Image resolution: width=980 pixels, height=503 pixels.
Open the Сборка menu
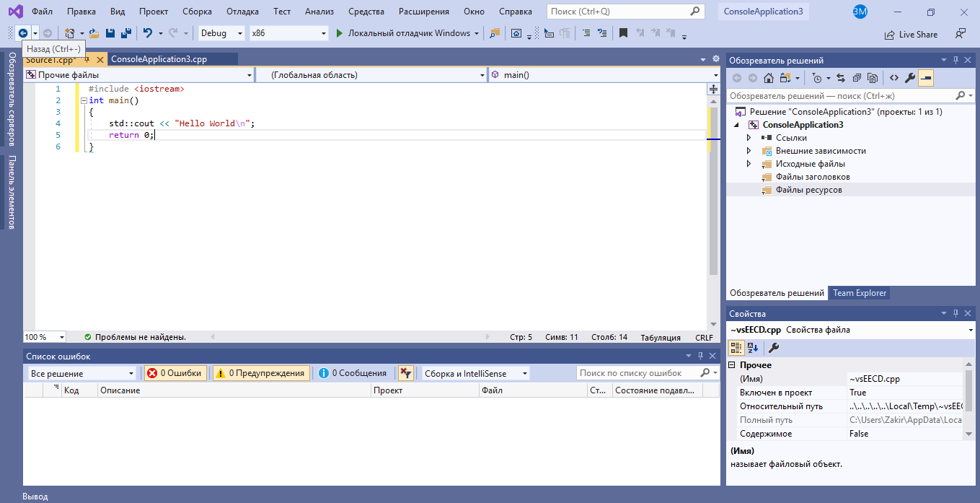[x=198, y=12]
